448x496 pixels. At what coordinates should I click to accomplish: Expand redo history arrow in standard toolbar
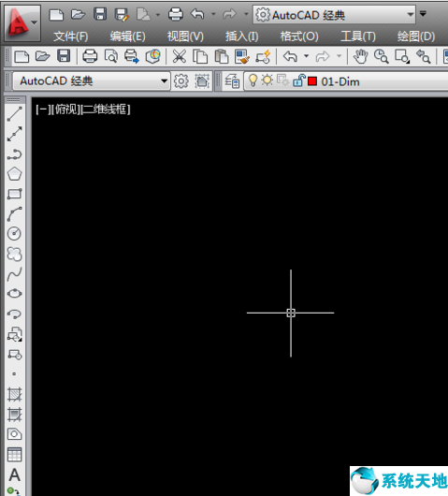pos(339,56)
